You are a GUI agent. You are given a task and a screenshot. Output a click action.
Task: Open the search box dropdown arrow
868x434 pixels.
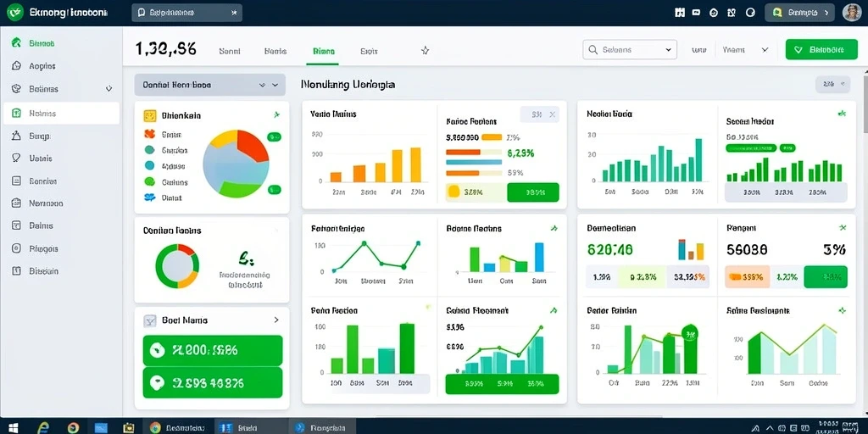coord(667,50)
